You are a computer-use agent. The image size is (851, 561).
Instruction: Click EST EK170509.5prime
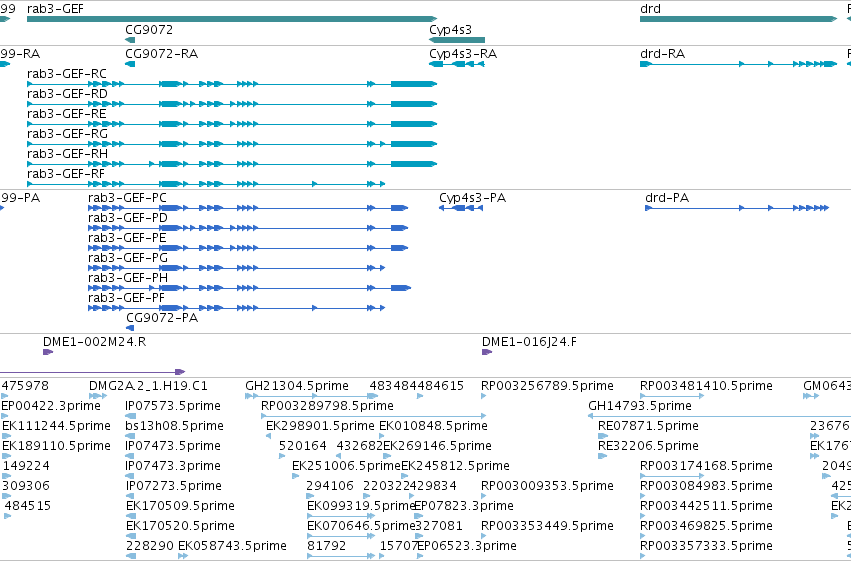click(x=180, y=506)
